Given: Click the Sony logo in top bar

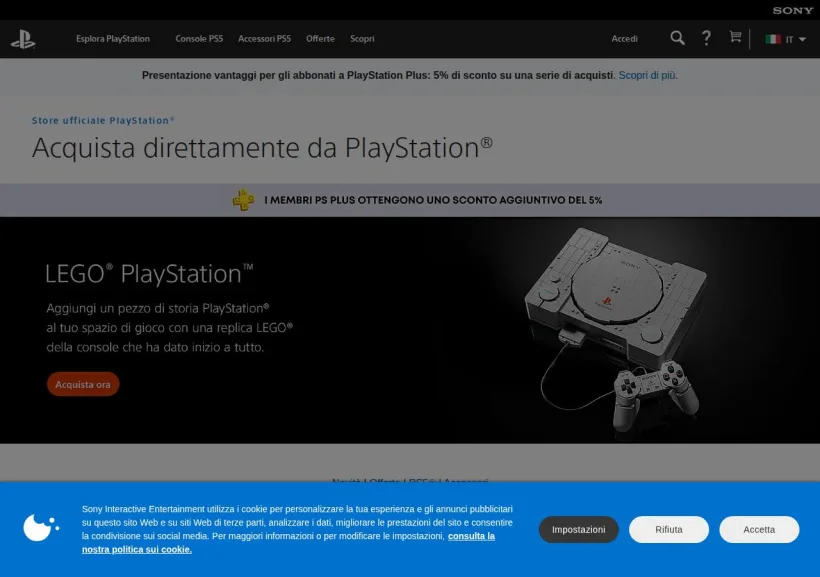Looking at the screenshot, I should click(x=793, y=10).
